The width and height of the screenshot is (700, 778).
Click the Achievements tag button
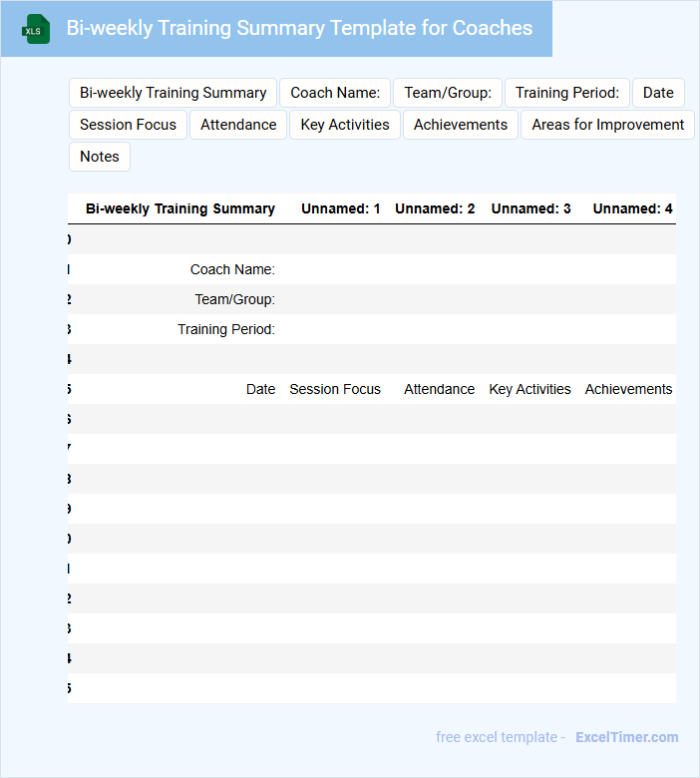click(461, 125)
